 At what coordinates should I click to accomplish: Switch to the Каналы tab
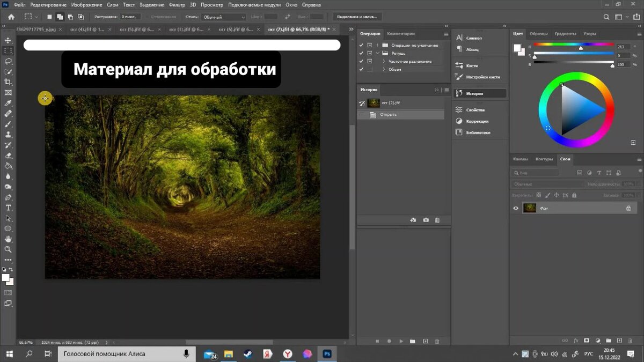click(x=521, y=159)
